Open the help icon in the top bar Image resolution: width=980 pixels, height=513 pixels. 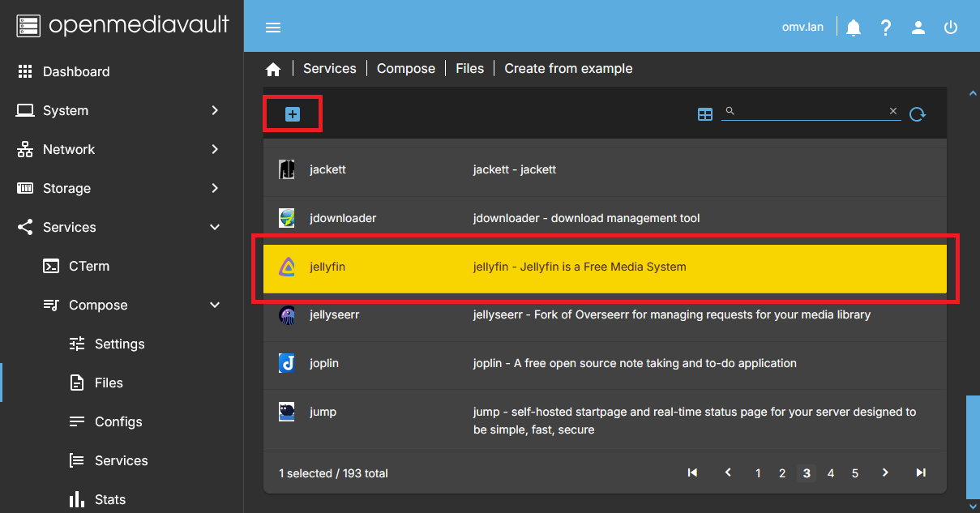885,27
